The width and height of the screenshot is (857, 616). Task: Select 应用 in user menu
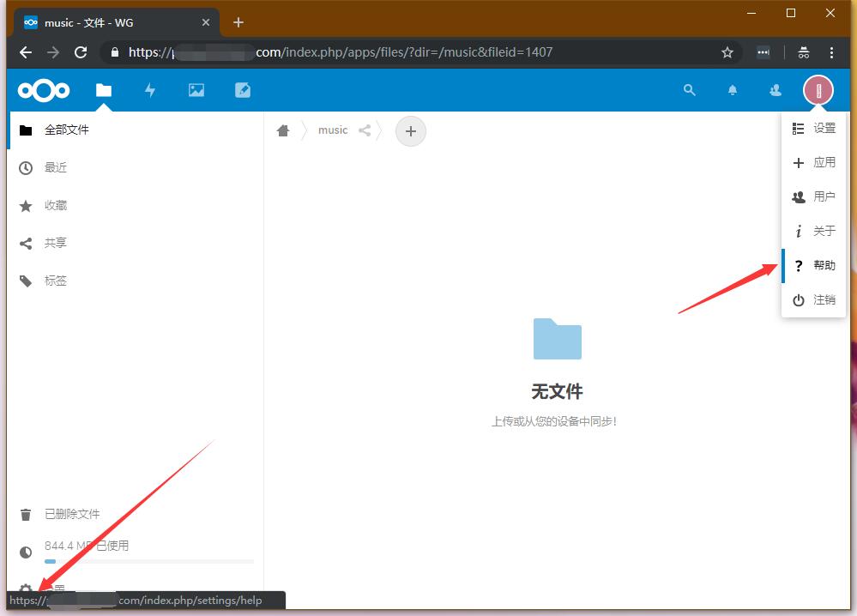coord(814,163)
